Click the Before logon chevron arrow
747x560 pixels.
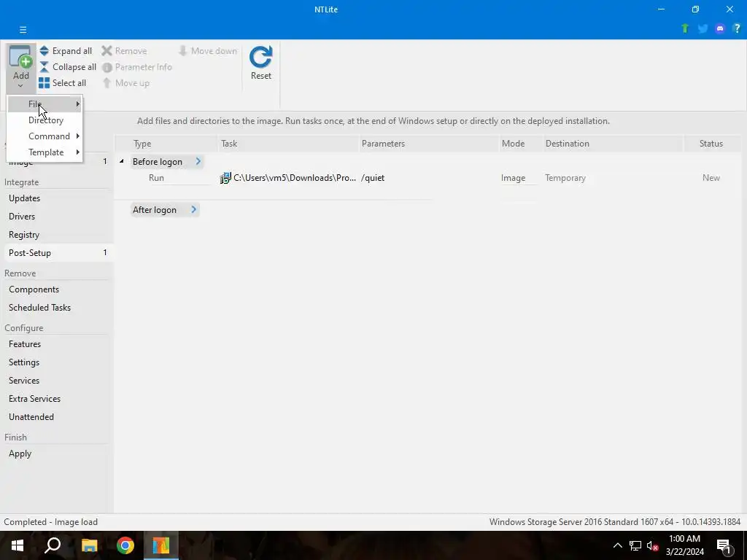coord(198,162)
